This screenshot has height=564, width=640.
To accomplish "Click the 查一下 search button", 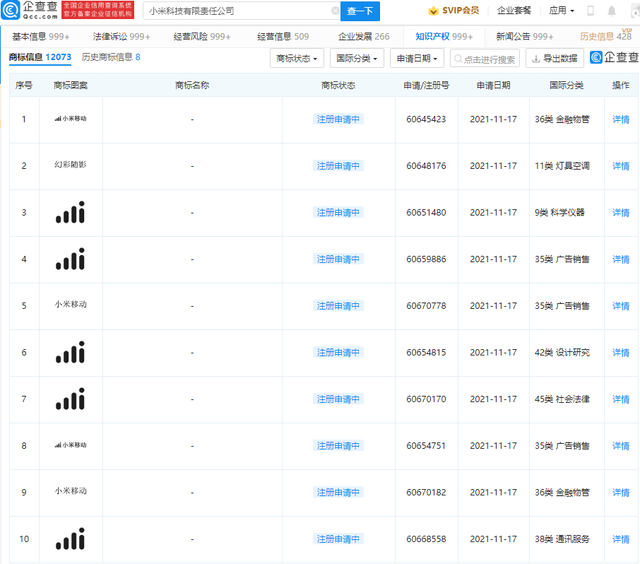I will [x=360, y=11].
